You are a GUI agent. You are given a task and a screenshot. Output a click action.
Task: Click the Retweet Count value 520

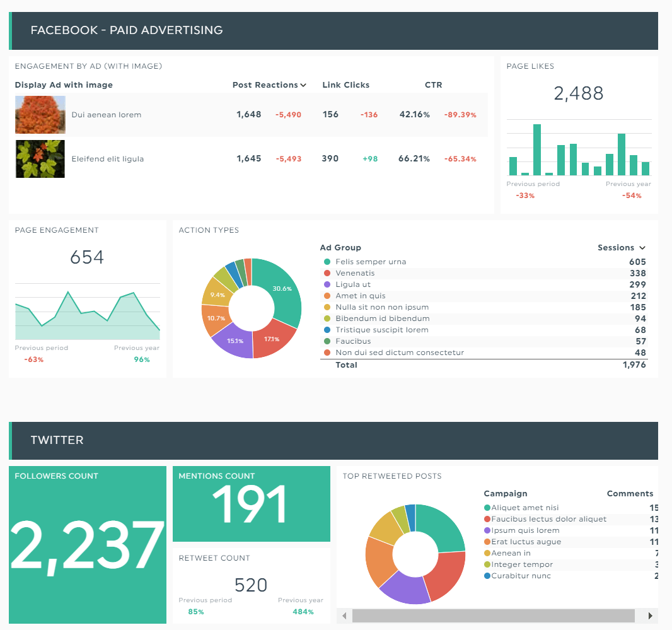251,585
